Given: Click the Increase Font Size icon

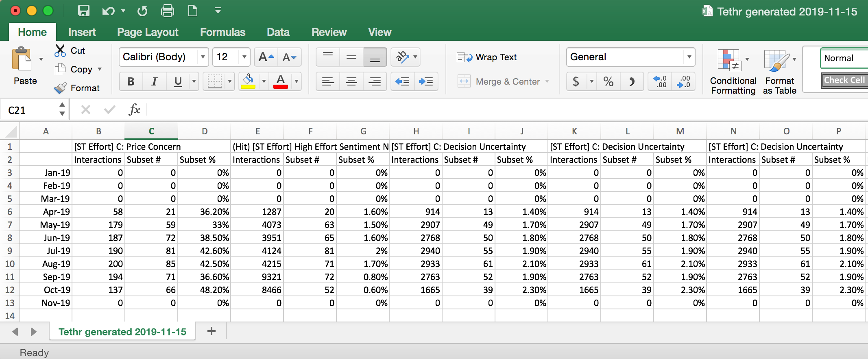Looking at the screenshot, I should tap(266, 57).
